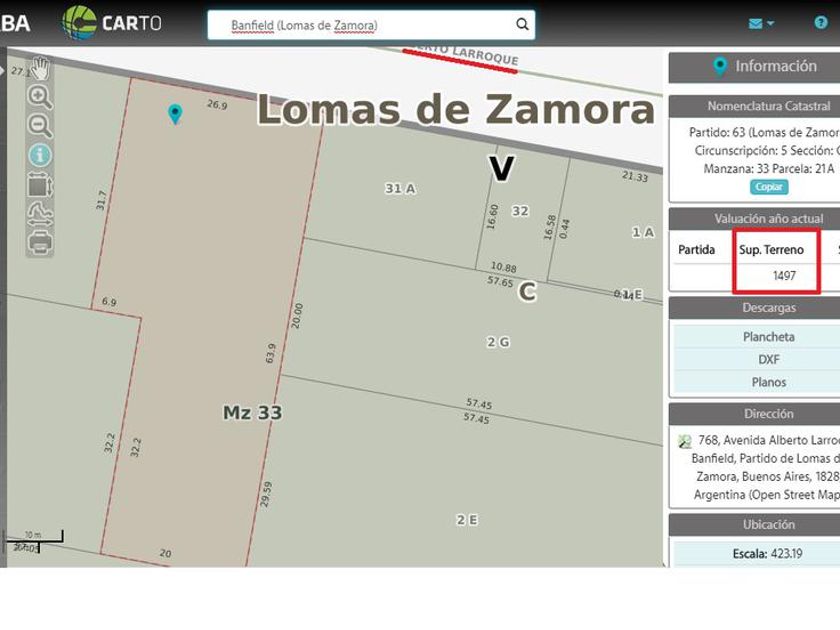The height and width of the screenshot is (630, 840).
Task: Click the 63.9 boundary measurement label
Action: coord(271,354)
